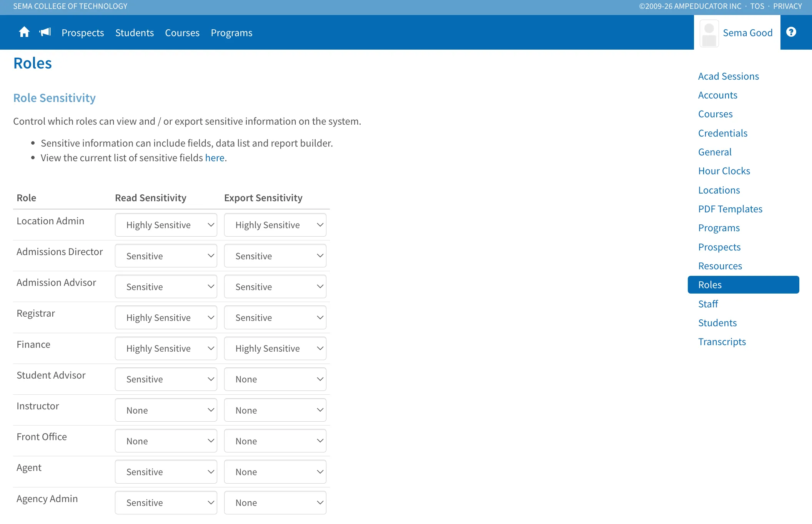This screenshot has width=812, height=524.
Task: Change Agency Admin Export Sensitivity dropdown
Action: 275,502
